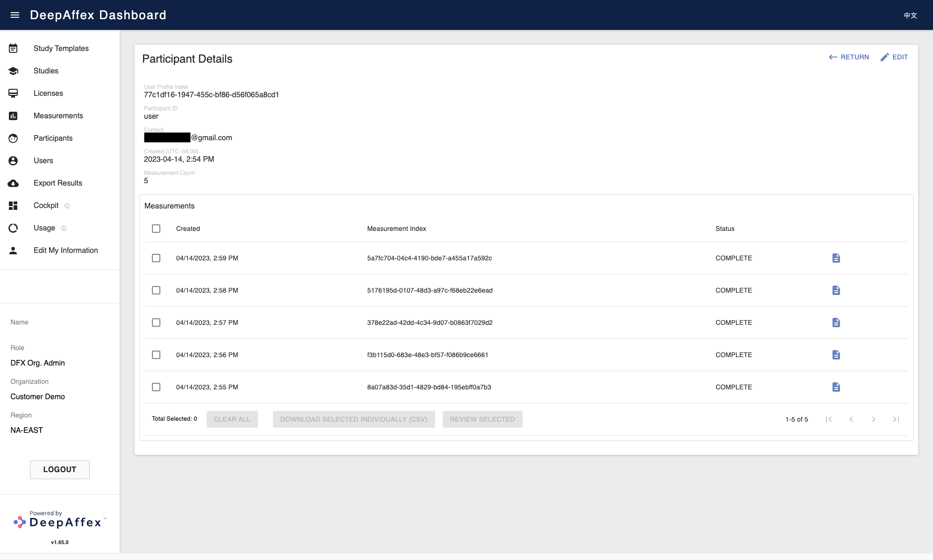Click measurement index 8a07a83d-35d1-4829-bd84-195ebff0a7b3

(x=429, y=387)
